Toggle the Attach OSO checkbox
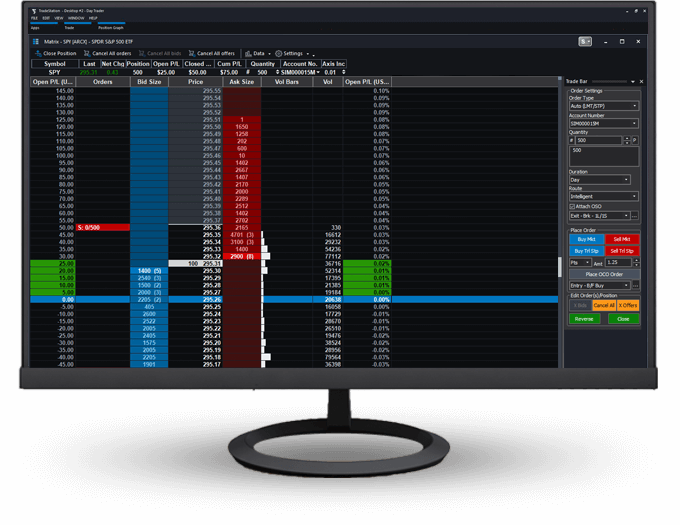The width and height of the screenshot is (680, 525). [x=572, y=206]
